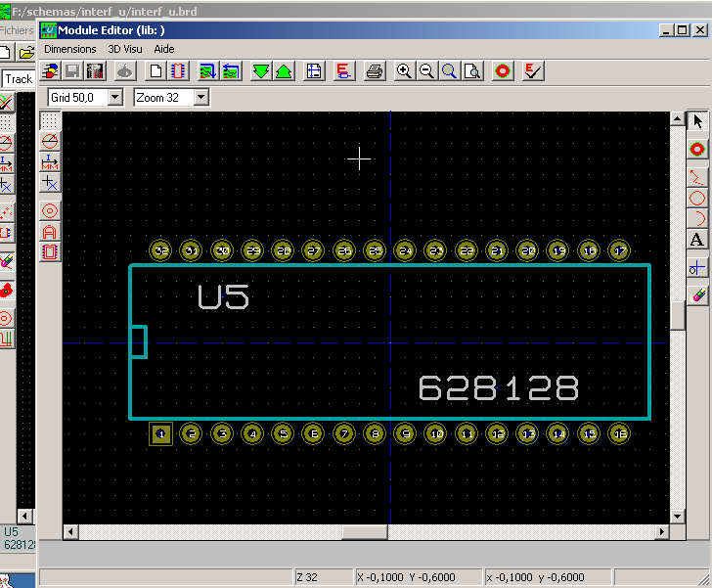The height and width of the screenshot is (588, 712).
Task: Select the add pad tool
Action: (x=697, y=150)
